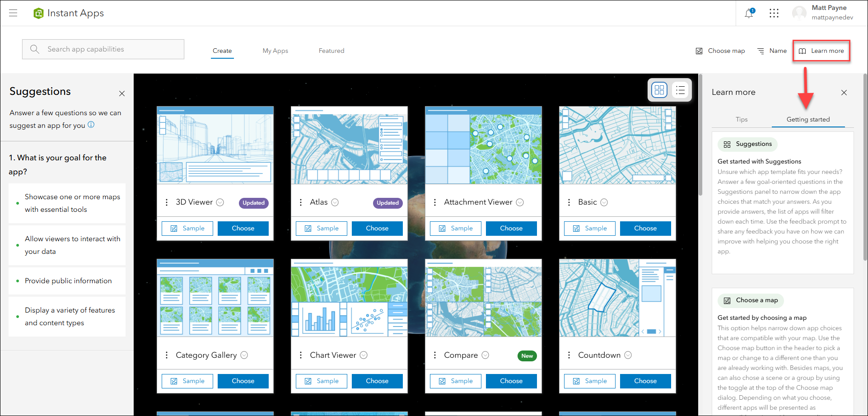Select the Create tab

click(222, 51)
